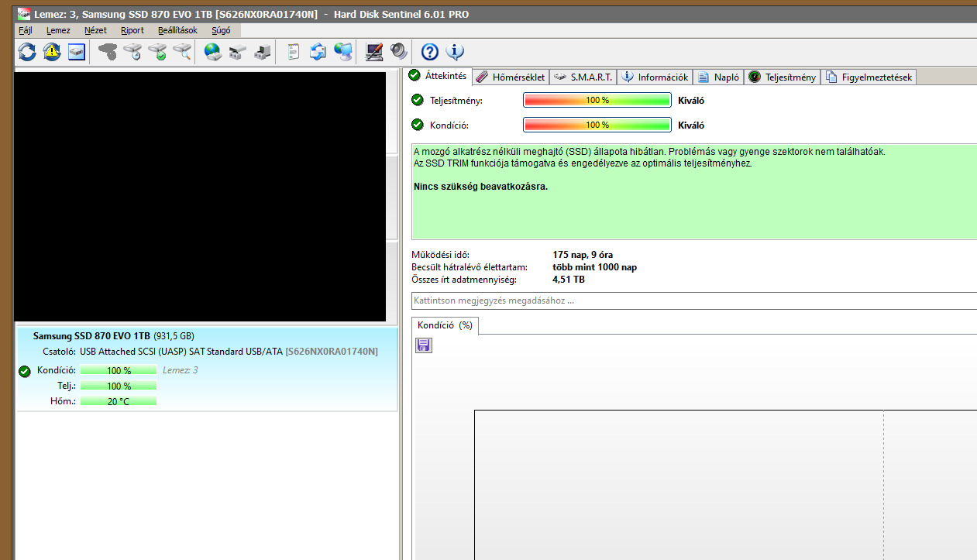Switch to the Hőmérséklet tab
The image size is (977, 560).
point(511,77)
